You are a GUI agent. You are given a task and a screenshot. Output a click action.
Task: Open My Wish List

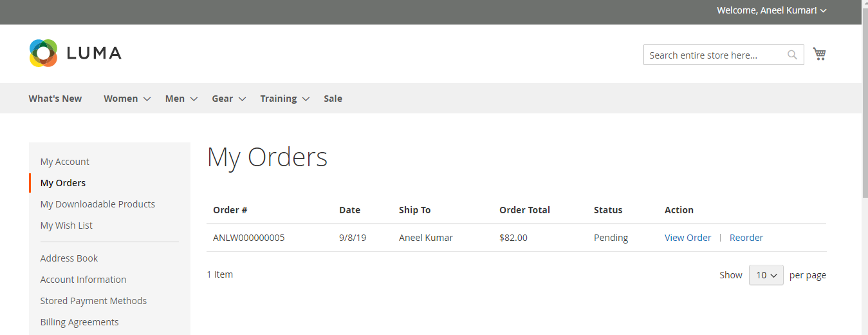[x=66, y=225]
